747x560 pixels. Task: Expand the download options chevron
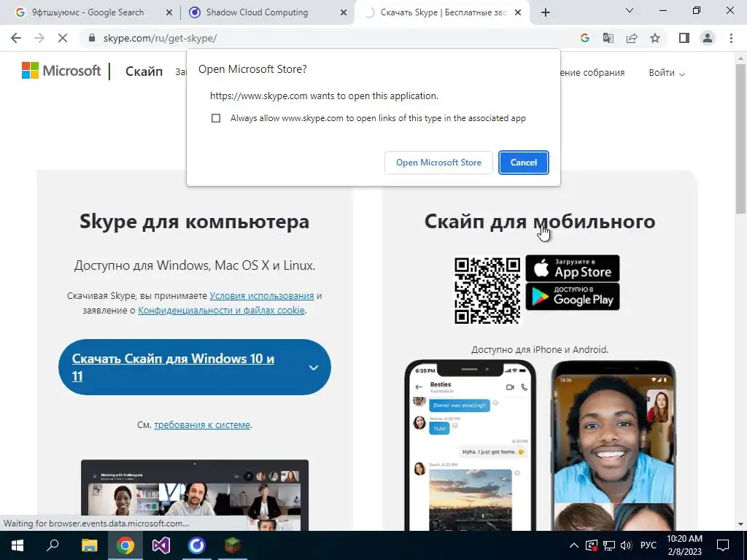[314, 367]
